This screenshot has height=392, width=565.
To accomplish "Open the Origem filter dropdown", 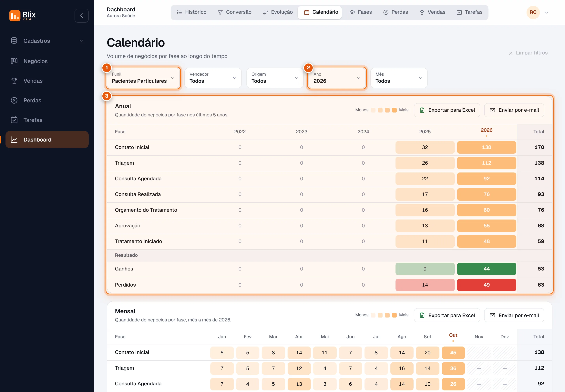I will (x=275, y=78).
